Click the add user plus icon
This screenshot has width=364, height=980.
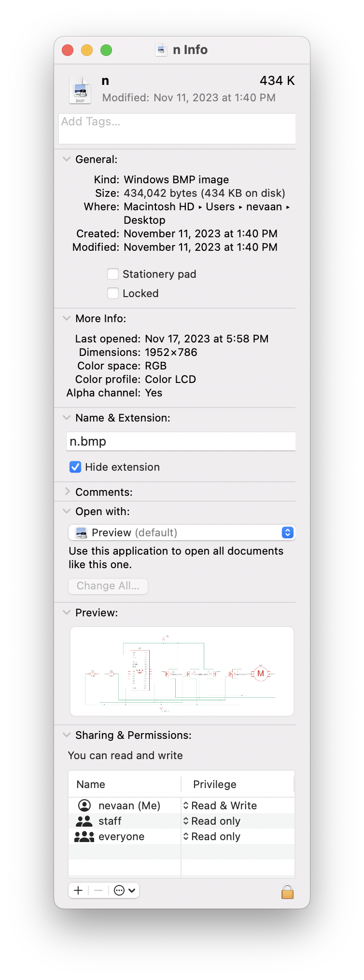pyautogui.click(x=78, y=890)
